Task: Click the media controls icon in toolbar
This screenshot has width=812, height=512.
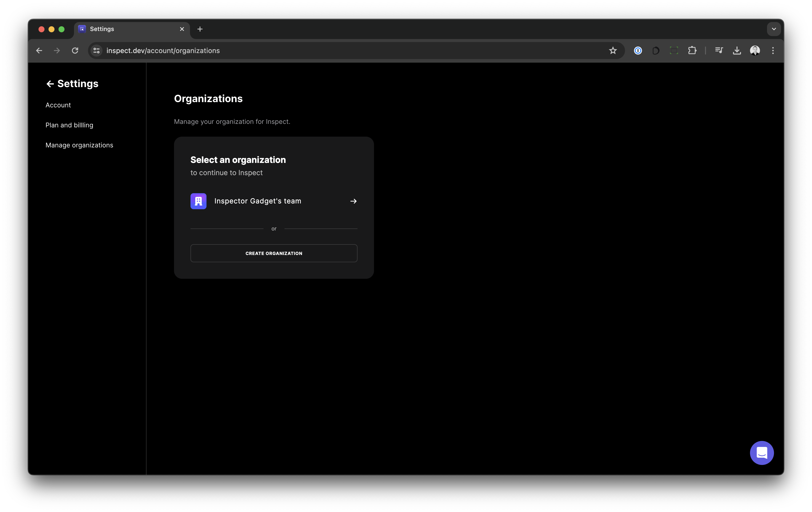Action: click(718, 51)
